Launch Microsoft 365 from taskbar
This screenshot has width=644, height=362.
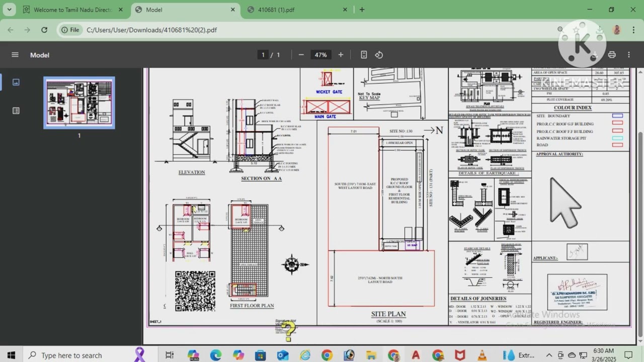(193, 355)
